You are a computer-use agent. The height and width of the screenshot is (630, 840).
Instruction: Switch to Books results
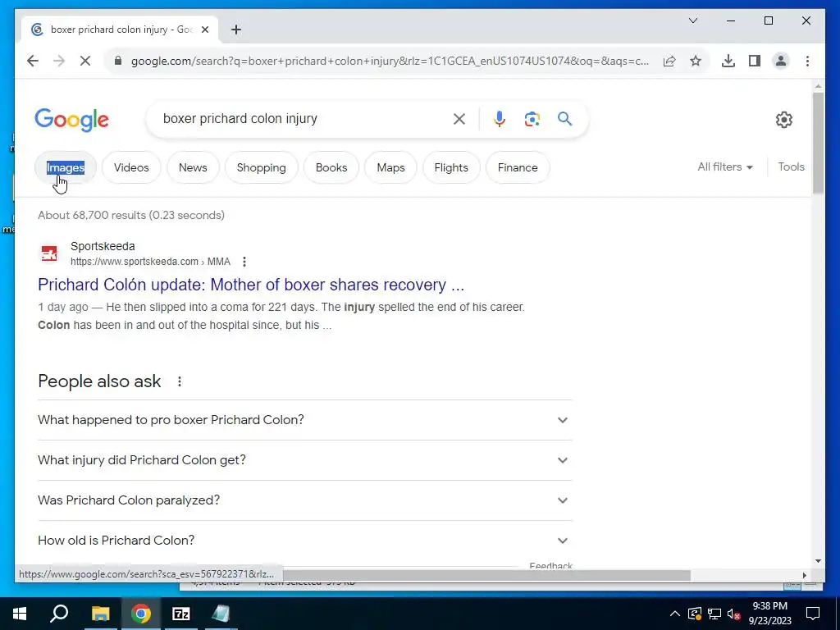[331, 167]
